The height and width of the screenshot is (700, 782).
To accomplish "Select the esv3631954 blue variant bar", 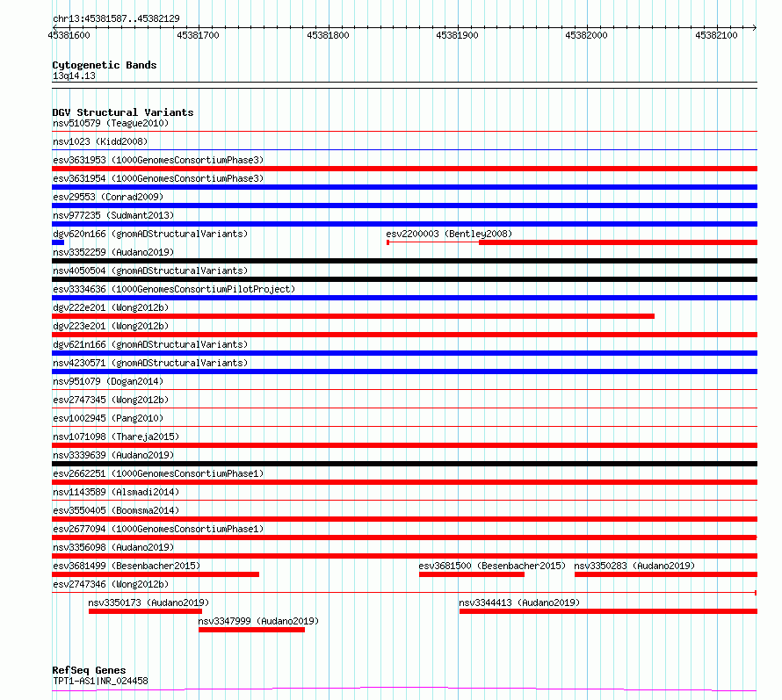I will pyautogui.click(x=404, y=187).
